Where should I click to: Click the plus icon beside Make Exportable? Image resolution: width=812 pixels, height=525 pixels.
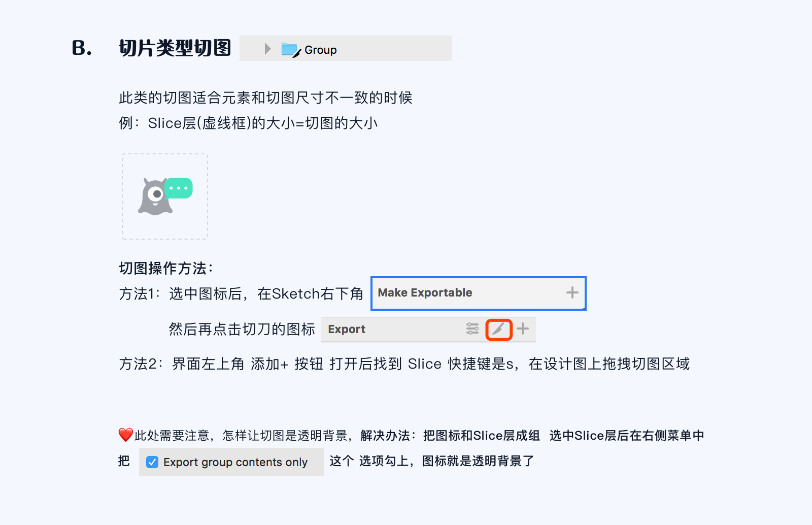pos(572,292)
